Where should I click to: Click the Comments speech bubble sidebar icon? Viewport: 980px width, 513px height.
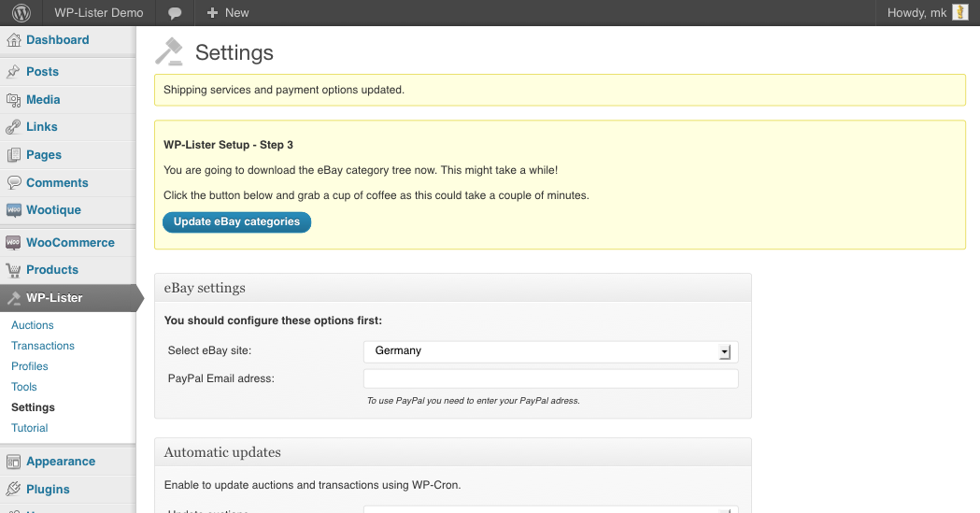[14, 182]
